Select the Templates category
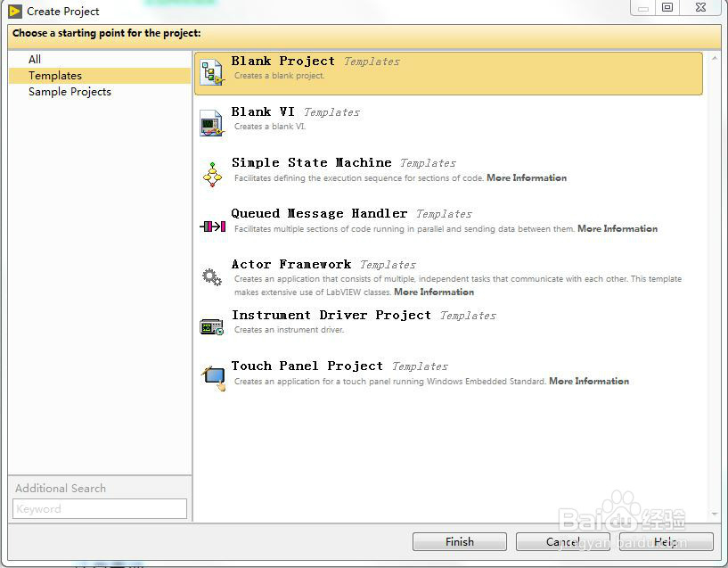 coord(100,75)
